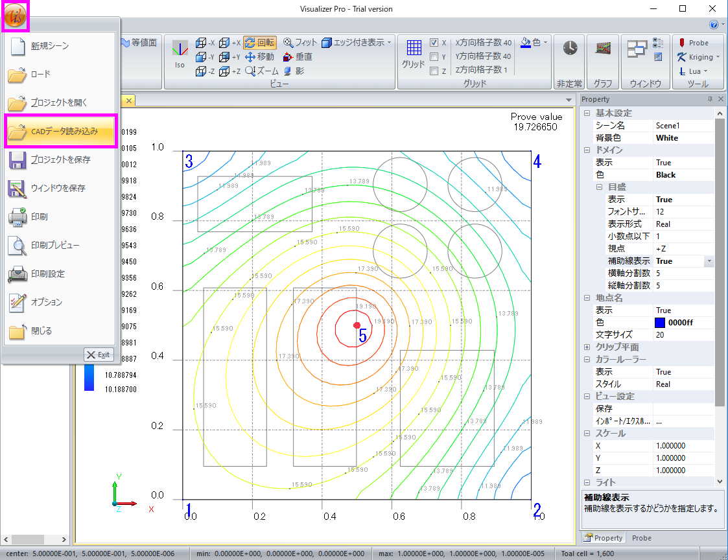Viewport: 728px width, 560px height.
Task: Expand the クリップ平面 property group
Action: (587, 347)
